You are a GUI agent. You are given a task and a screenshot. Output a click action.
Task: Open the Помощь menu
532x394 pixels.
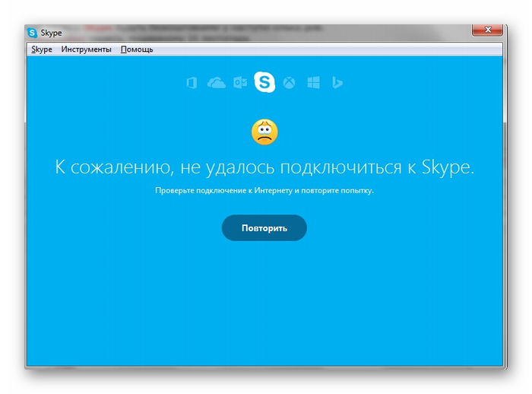point(137,49)
